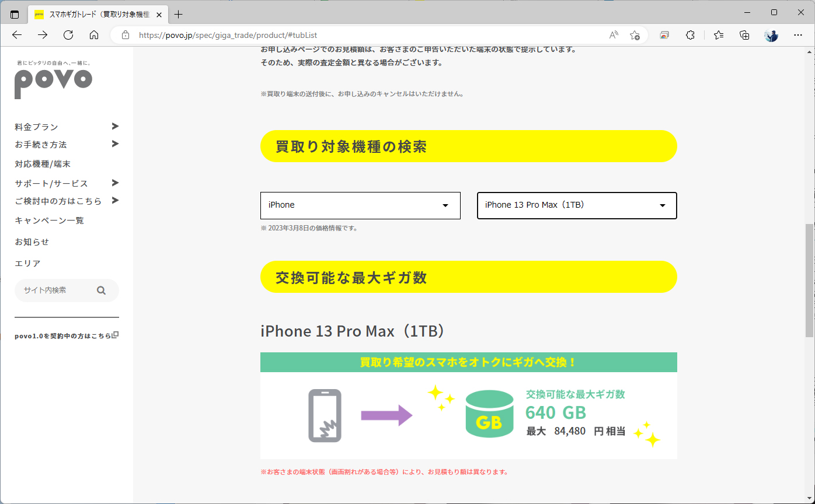Open the iPhone 13 Pro Max (1TB) dropdown
Viewport: 815px width, 504px height.
[x=577, y=205]
